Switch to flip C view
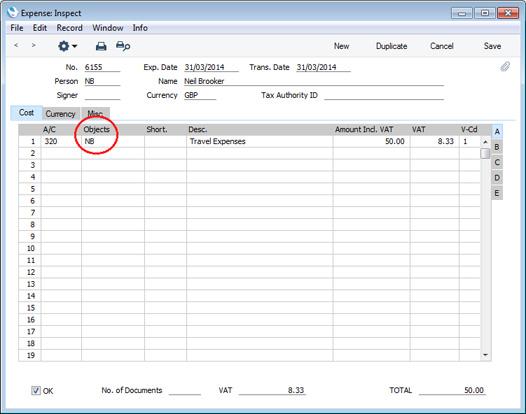 click(x=497, y=162)
